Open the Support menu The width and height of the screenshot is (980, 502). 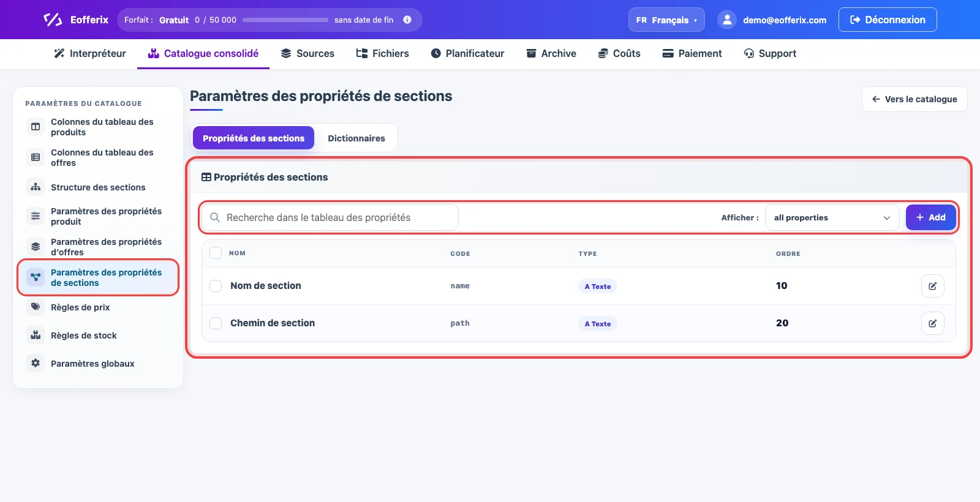click(770, 53)
